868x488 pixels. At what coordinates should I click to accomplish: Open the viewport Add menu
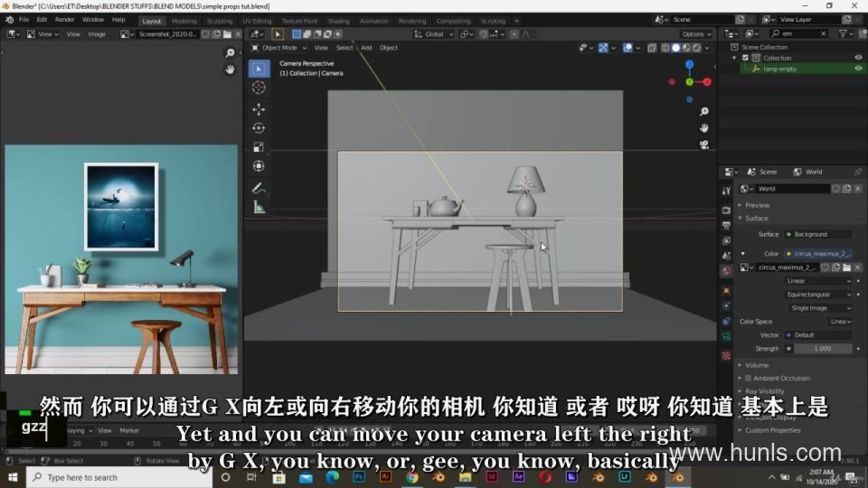[x=366, y=48]
